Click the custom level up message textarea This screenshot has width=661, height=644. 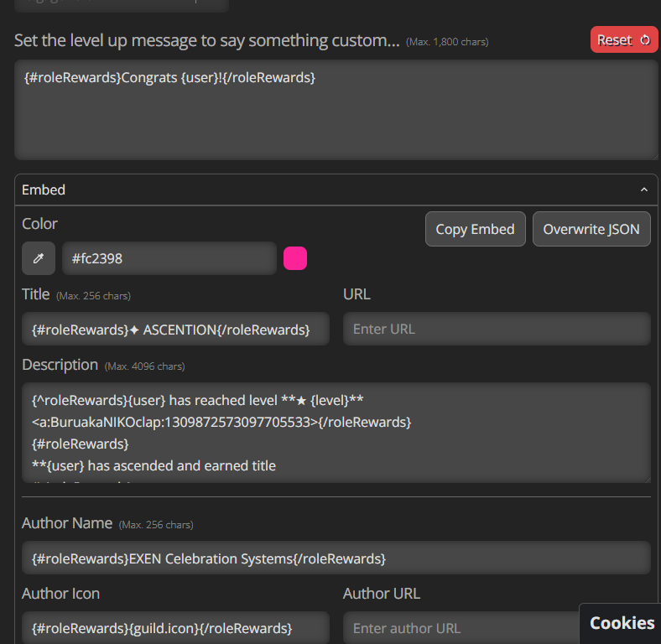coord(336,110)
